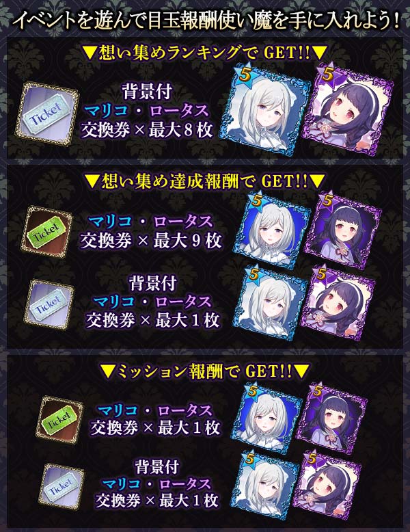Click the 想い集め達成報酬で GET!! heading
This screenshot has width=410, height=532.
point(205,181)
